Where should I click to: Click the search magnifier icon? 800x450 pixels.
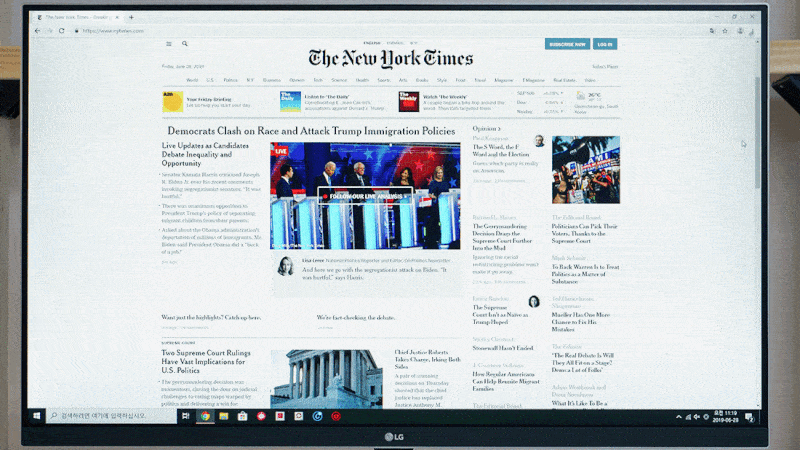click(184, 44)
